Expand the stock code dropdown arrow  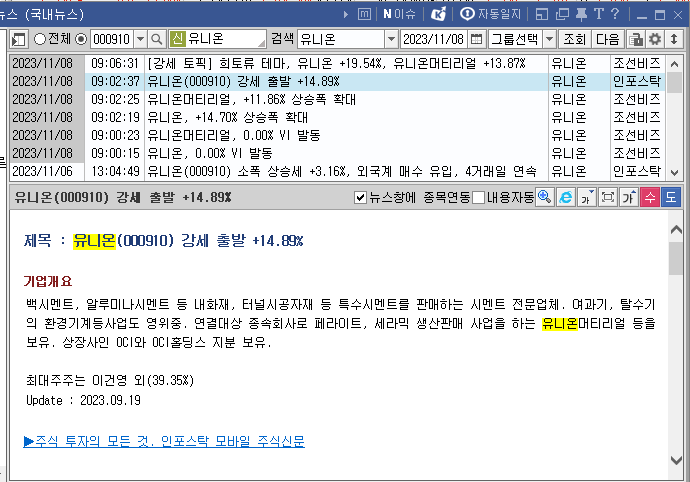click(140, 39)
